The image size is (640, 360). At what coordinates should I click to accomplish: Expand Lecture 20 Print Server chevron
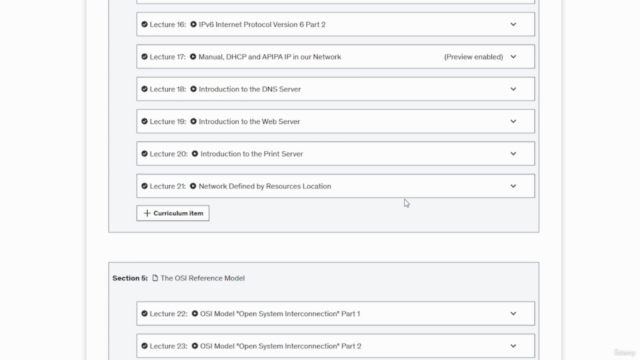(x=513, y=154)
